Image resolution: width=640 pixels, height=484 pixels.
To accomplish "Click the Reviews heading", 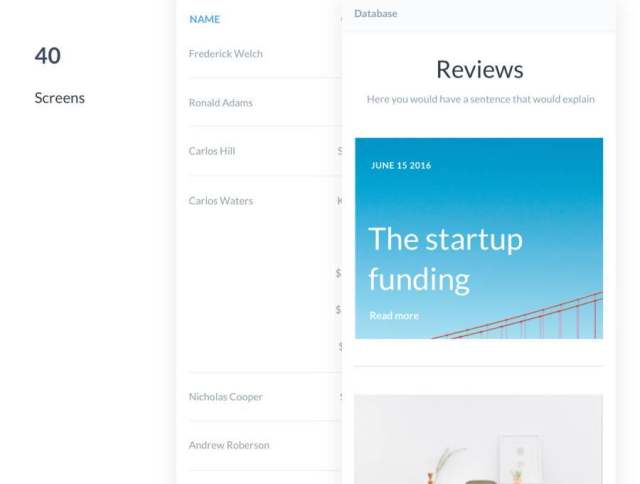I will (480, 69).
